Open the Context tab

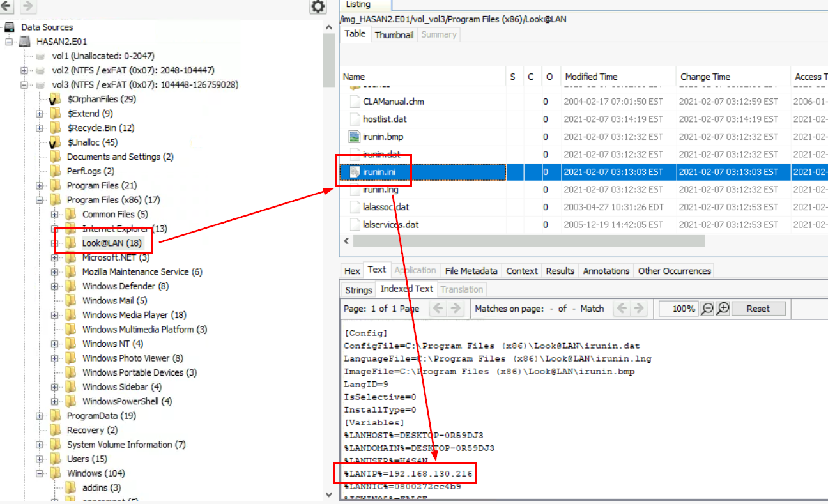coord(522,271)
